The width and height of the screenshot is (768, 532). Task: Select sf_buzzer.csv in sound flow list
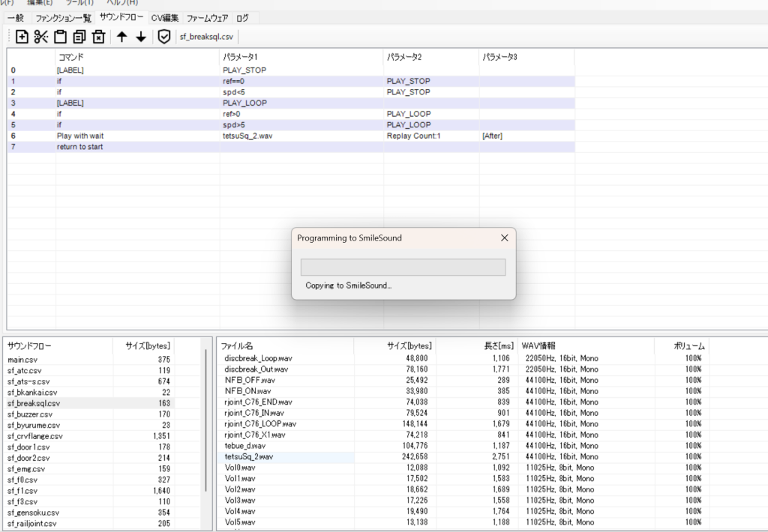[30, 414]
